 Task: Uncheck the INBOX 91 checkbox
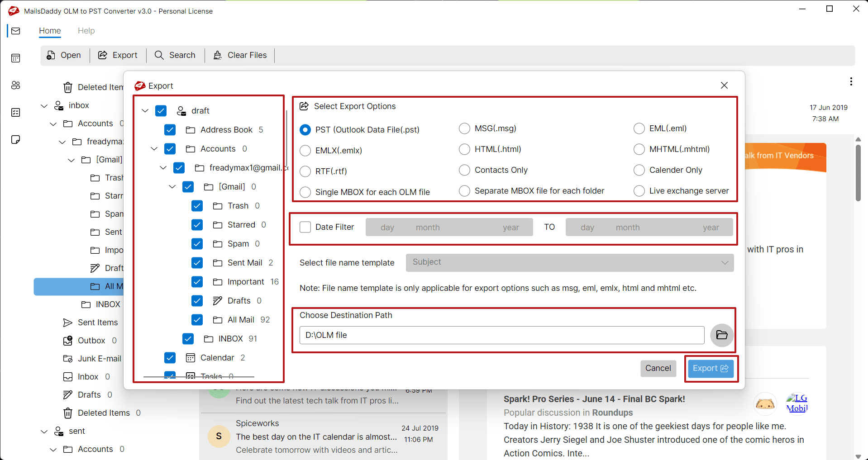(188, 339)
